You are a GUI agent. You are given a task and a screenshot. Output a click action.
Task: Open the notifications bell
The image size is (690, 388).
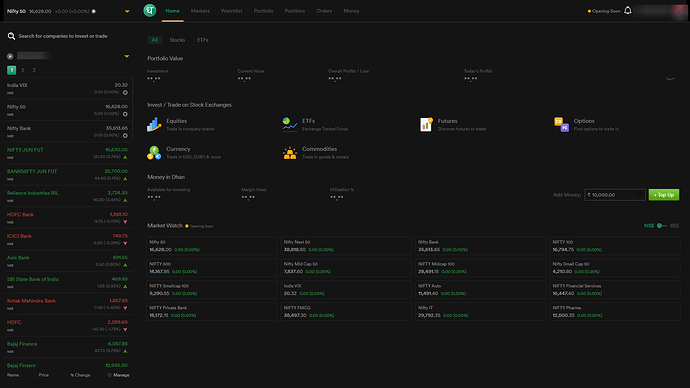[628, 10]
